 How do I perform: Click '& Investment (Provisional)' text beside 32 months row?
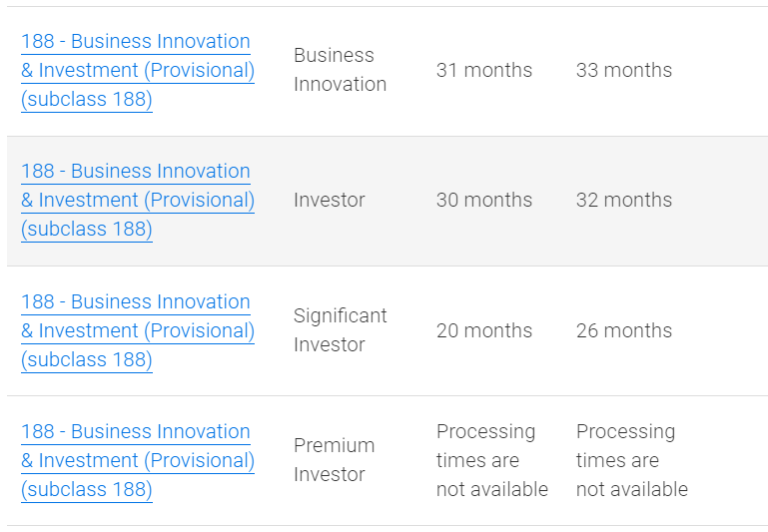pyautogui.click(x=138, y=200)
